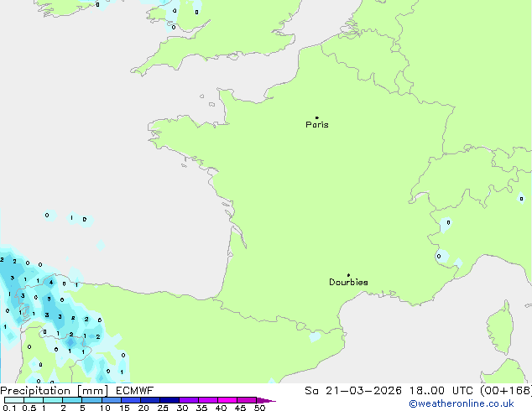Pick the 30–35 mm purple legend color
Screen dimensions: 532x411
(189, 400)
